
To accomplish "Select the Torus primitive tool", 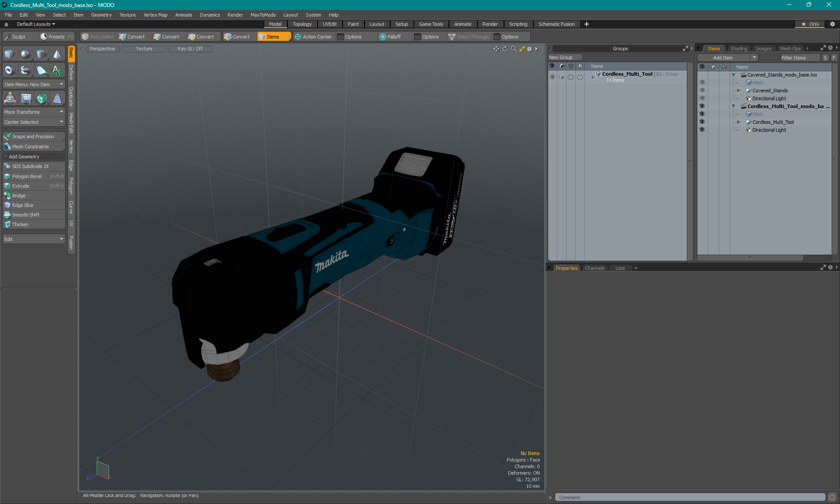I will [9, 70].
